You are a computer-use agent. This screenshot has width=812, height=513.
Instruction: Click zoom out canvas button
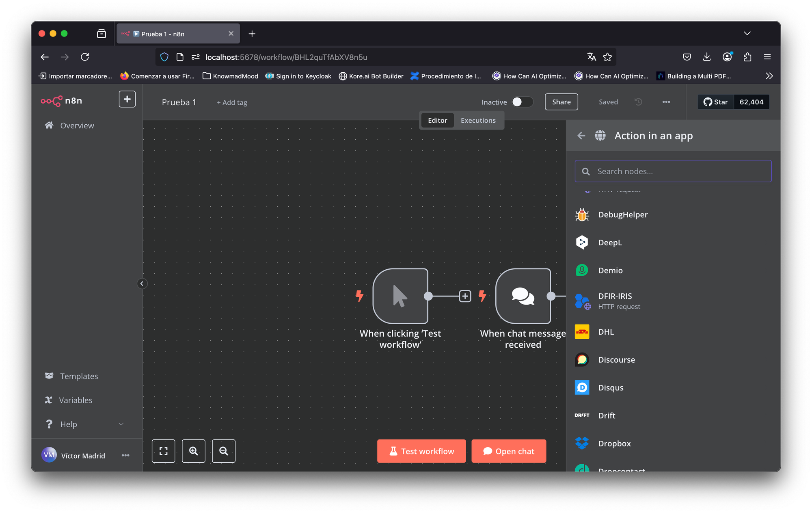click(224, 451)
